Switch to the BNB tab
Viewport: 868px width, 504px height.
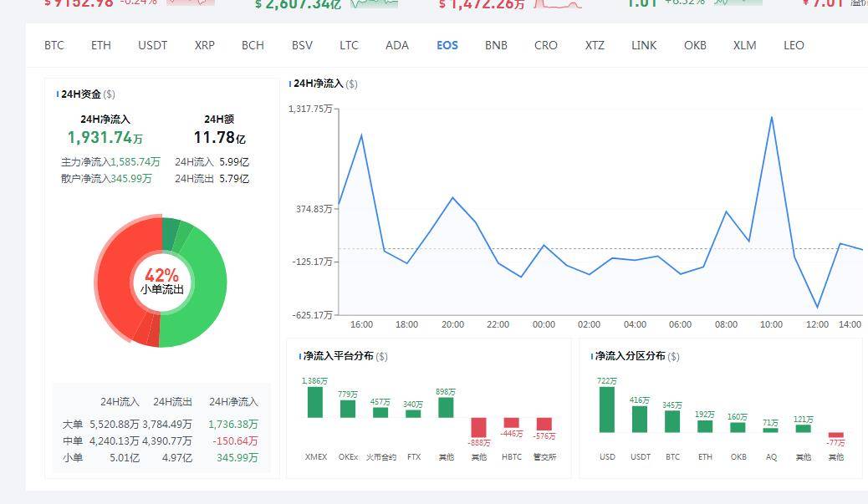pyautogui.click(x=496, y=45)
